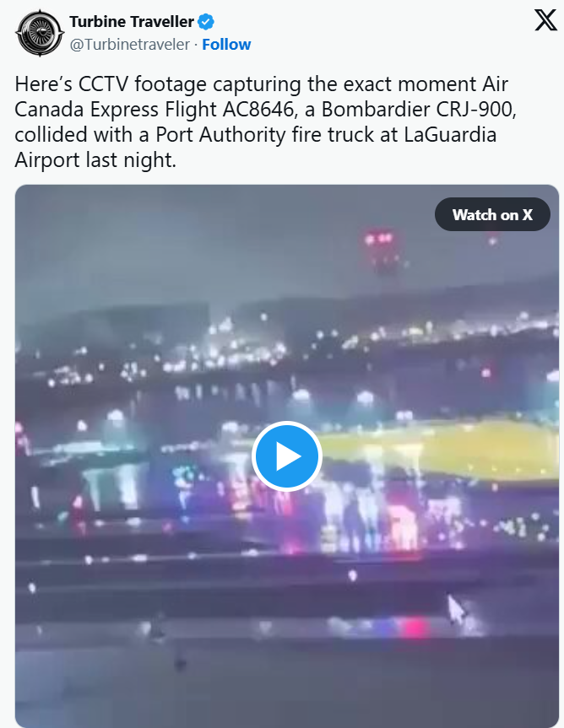The height and width of the screenshot is (728, 564).
Task: Click the Watch on X button
Action: point(492,214)
